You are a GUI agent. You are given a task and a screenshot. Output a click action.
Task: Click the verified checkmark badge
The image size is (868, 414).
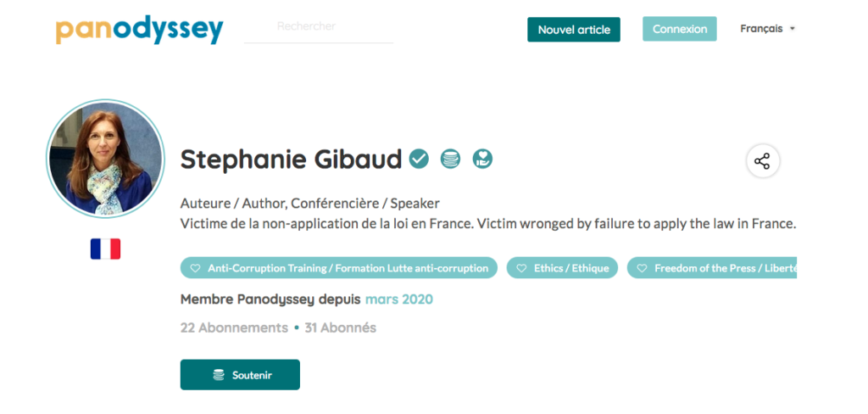[x=419, y=159]
